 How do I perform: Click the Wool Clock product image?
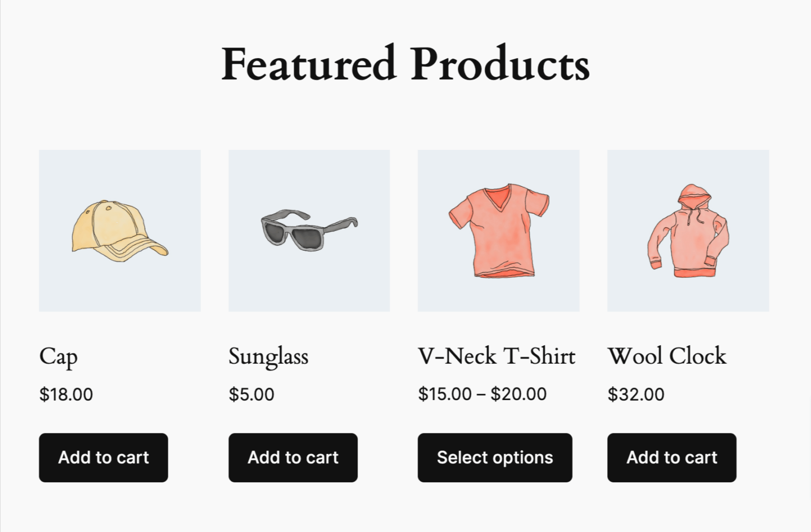(x=688, y=230)
